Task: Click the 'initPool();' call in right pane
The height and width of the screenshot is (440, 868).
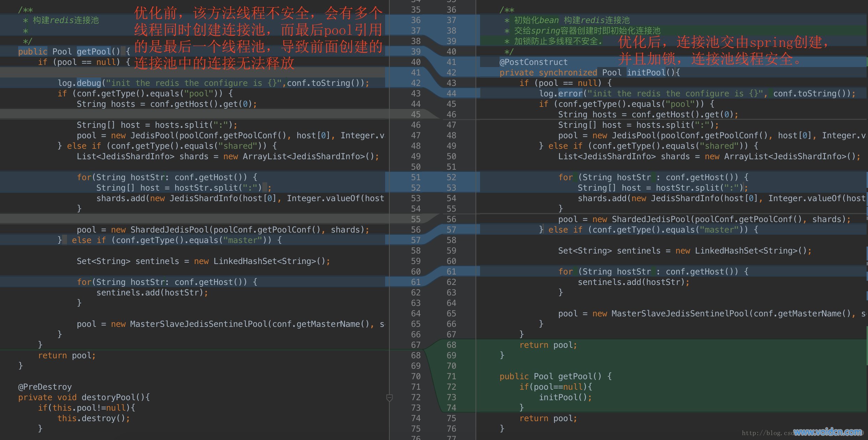Action: pyautogui.click(x=565, y=397)
